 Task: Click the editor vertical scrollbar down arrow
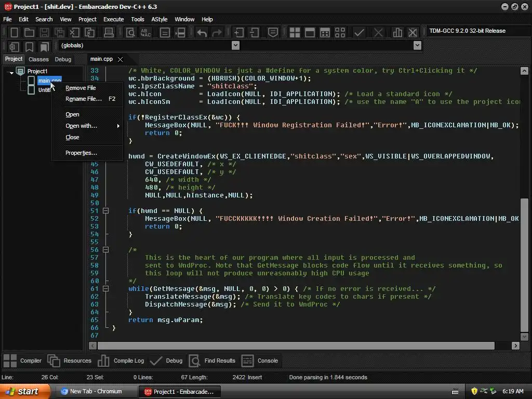524,337
